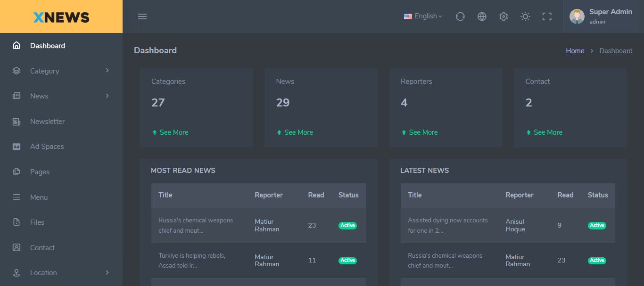Click the Contact count 2
The image size is (644, 286).
[x=529, y=103]
